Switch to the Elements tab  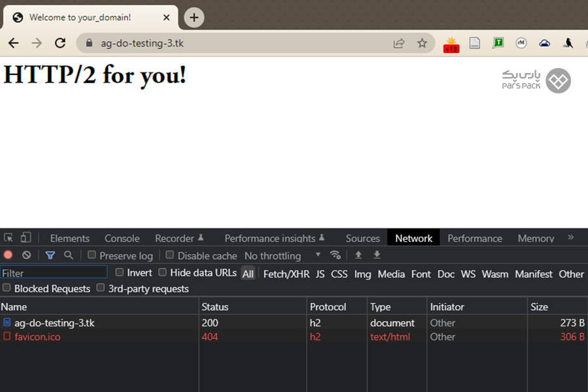point(69,238)
